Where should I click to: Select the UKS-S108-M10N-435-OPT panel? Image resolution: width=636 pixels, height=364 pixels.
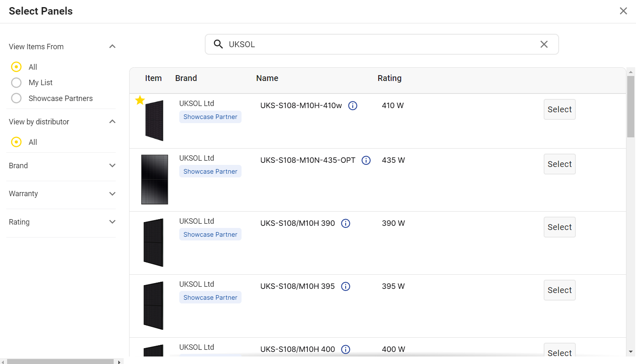(560, 164)
